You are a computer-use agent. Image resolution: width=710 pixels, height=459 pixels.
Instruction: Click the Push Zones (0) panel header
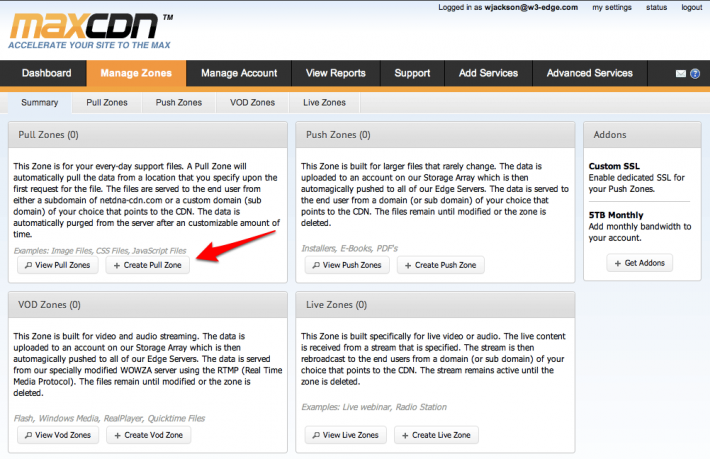435,135
